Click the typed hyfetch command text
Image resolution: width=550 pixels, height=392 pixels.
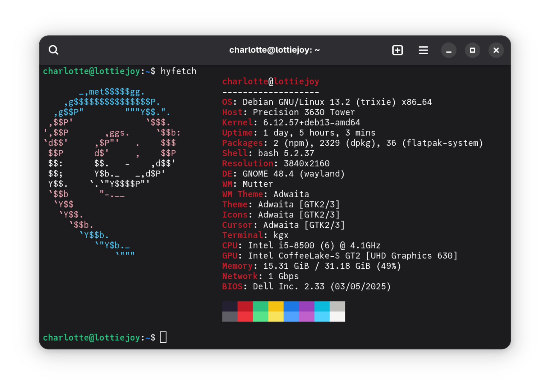pyautogui.click(x=178, y=71)
